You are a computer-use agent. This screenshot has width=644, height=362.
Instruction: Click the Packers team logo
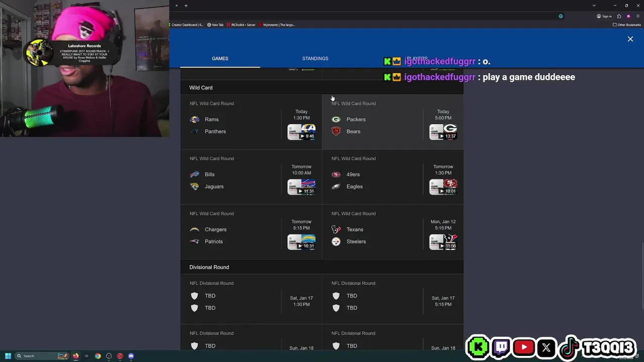pos(336,119)
